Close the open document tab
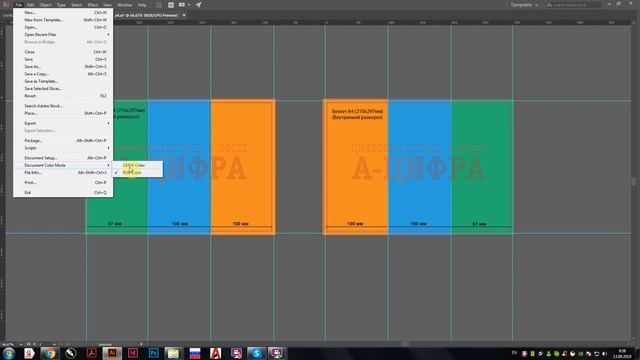This screenshot has width=640, height=360. tap(184, 15)
